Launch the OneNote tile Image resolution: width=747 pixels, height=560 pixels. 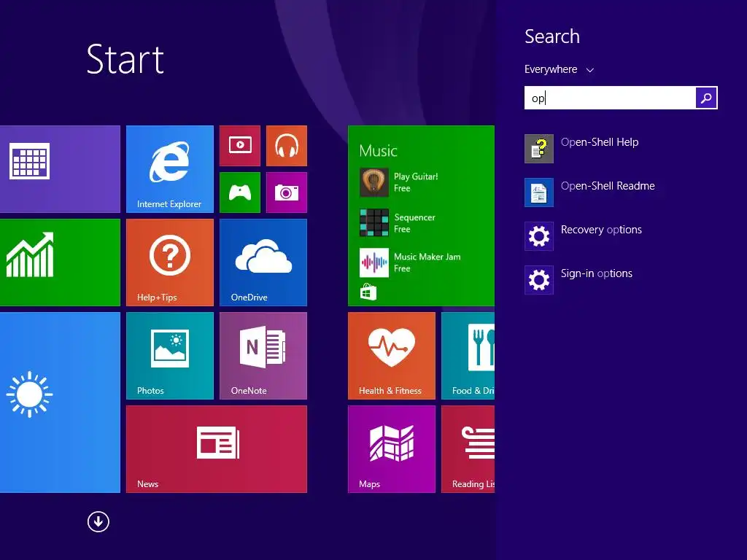click(263, 356)
